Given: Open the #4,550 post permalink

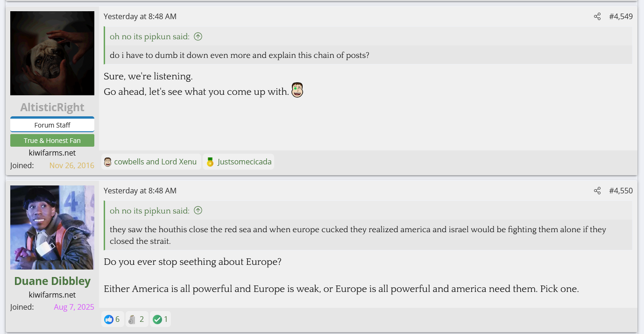Looking at the screenshot, I should click(x=621, y=191).
